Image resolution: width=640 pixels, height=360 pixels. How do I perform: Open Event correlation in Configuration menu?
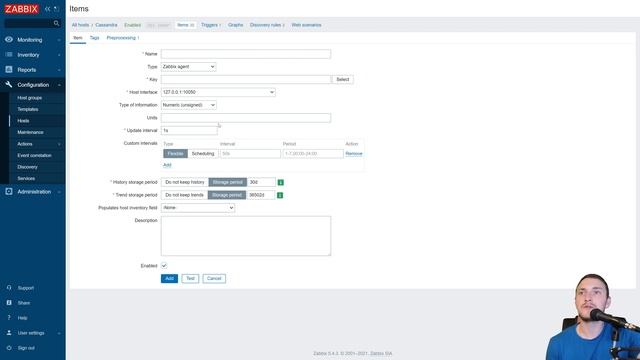pos(34,156)
